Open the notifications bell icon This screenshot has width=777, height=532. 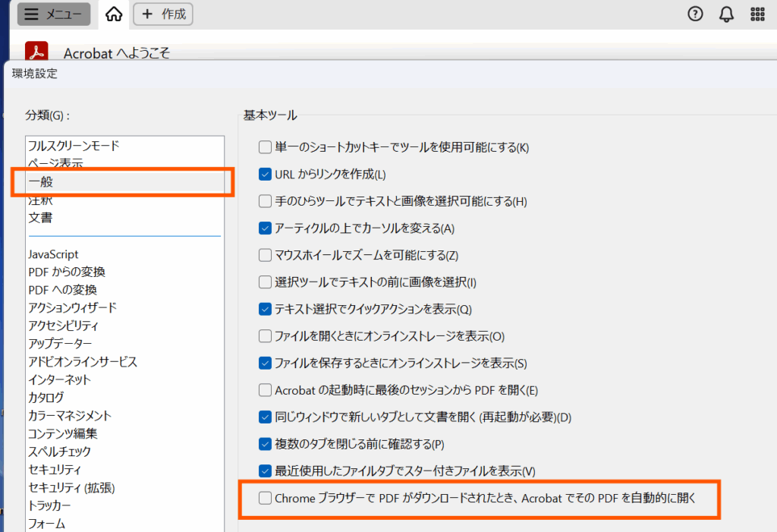coord(726,14)
